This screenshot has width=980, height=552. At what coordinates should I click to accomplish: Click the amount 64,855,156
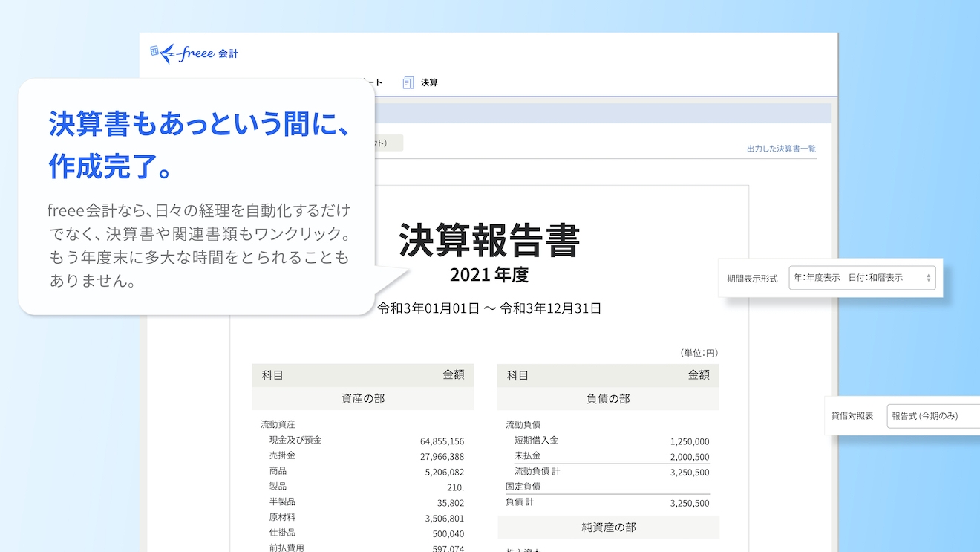click(x=442, y=441)
